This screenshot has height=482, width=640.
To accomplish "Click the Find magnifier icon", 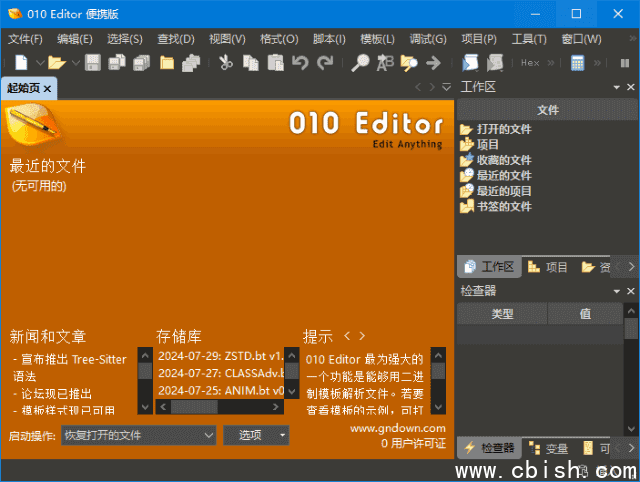I will 360,63.
